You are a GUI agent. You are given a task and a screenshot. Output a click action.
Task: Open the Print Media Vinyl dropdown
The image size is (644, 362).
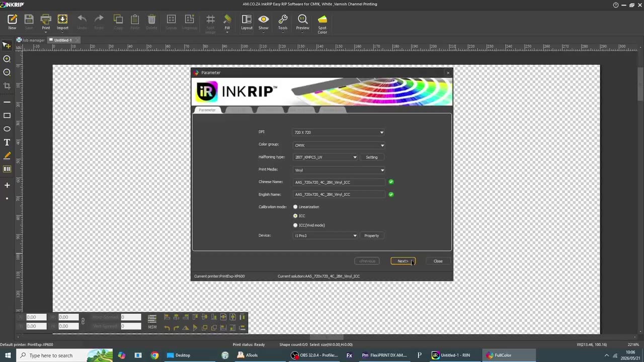[x=339, y=170]
